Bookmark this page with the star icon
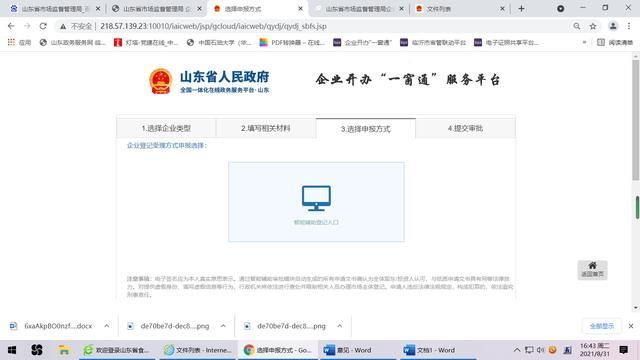The width and height of the screenshot is (640, 360). click(593, 26)
